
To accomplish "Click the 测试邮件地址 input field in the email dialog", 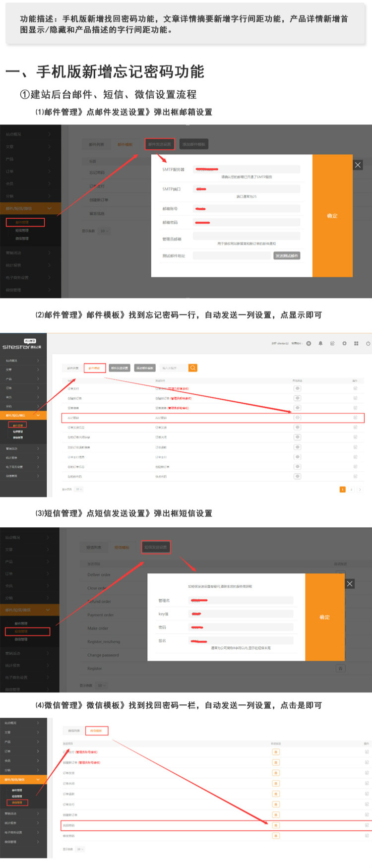I will [232, 256].
